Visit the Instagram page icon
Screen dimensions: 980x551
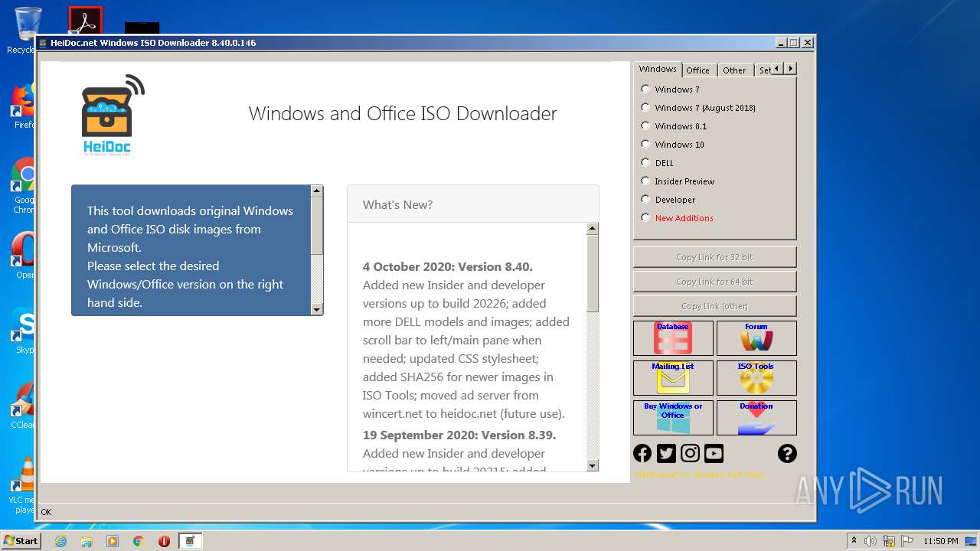coord(690,453)
